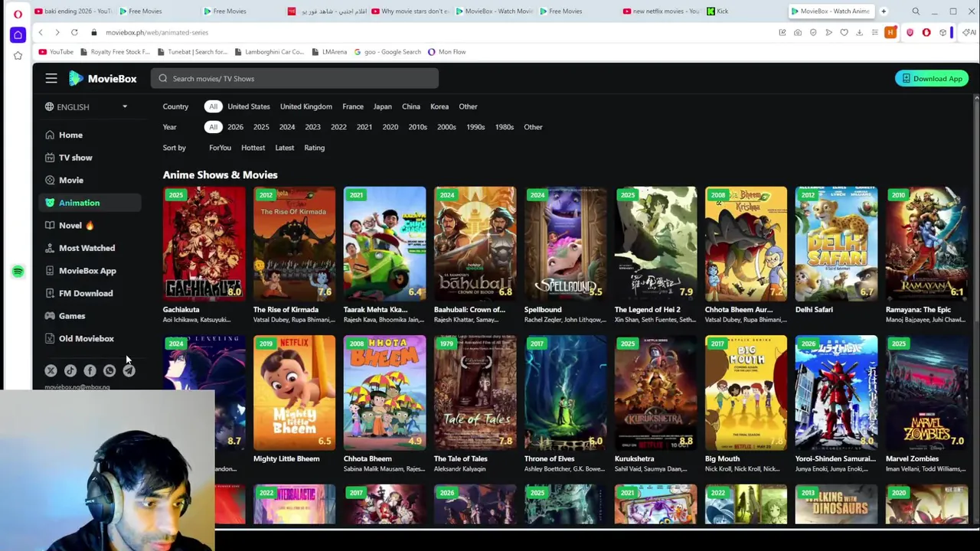Select the All year filter
This screenshot has height=551, width=980.
tap(213, 127)
